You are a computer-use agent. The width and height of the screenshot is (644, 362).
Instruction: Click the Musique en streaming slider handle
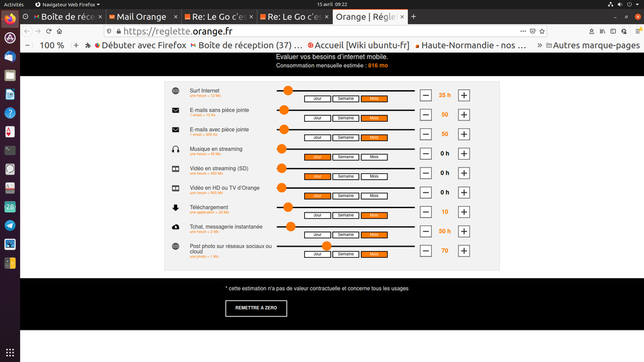tap(281, 149)
